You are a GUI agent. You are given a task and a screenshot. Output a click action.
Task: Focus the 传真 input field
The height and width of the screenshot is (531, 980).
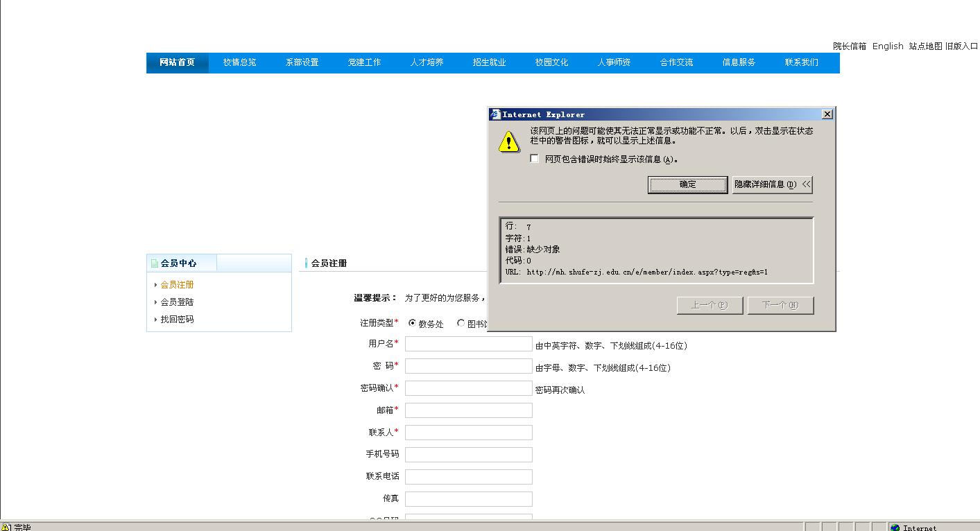[x=469, y=499]
